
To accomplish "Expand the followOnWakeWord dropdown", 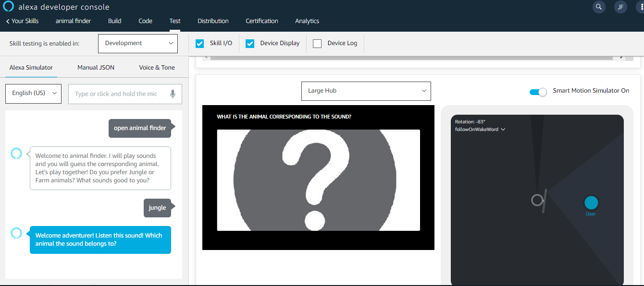I will pos(480,130).
